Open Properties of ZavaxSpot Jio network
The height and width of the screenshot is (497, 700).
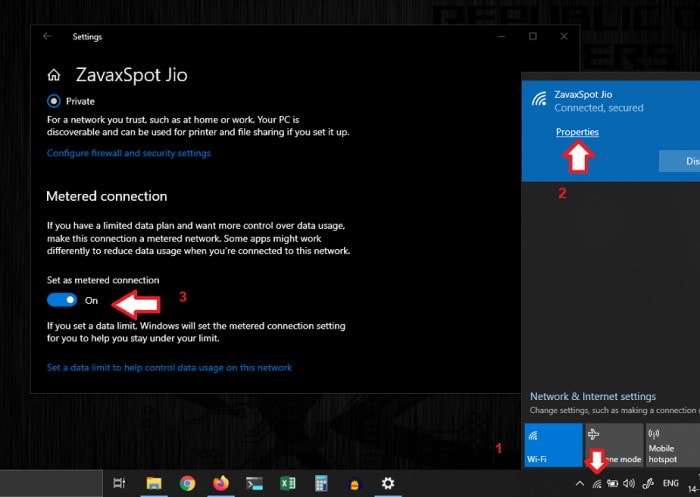coord(577,132)
